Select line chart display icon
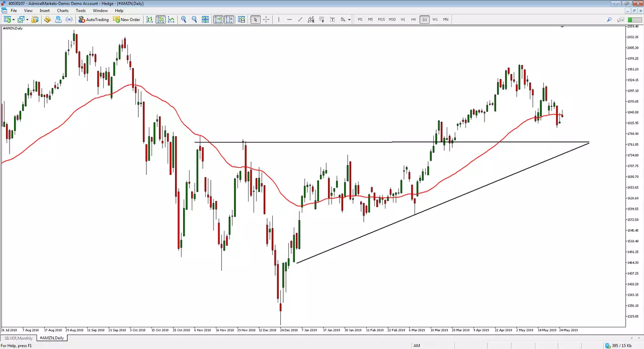This screenshot has height=349, width=644. pos(172,20)
